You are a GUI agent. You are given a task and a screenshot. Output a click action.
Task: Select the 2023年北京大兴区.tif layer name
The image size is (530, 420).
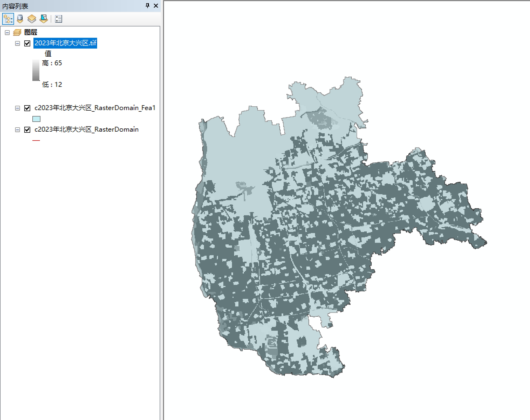65,43
